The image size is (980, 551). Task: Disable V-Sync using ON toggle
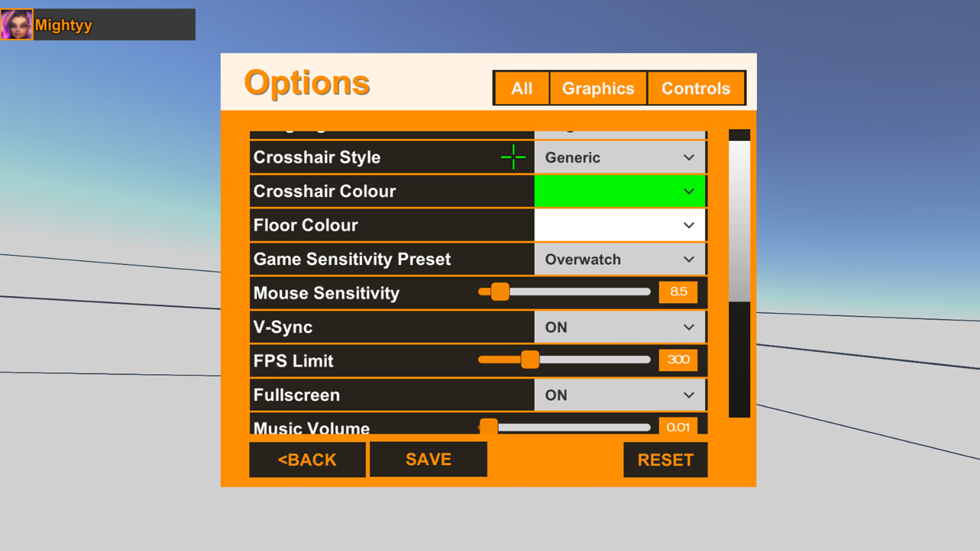(619, 327)
